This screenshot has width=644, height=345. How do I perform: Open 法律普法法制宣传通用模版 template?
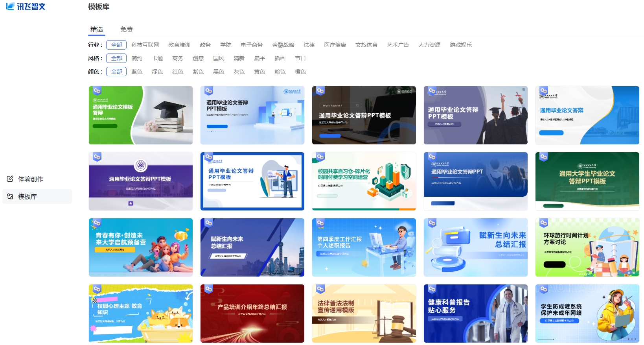click(364, 314)
